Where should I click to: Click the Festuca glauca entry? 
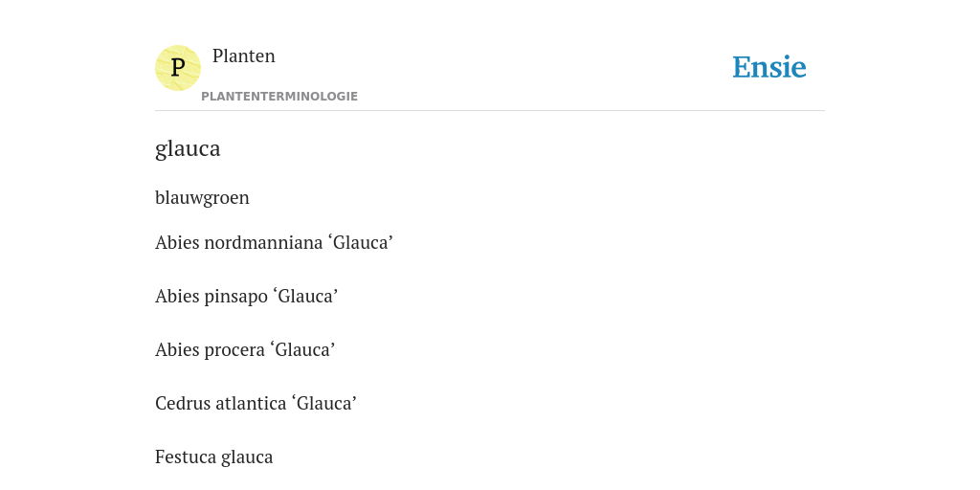click(x=213, y=457)
